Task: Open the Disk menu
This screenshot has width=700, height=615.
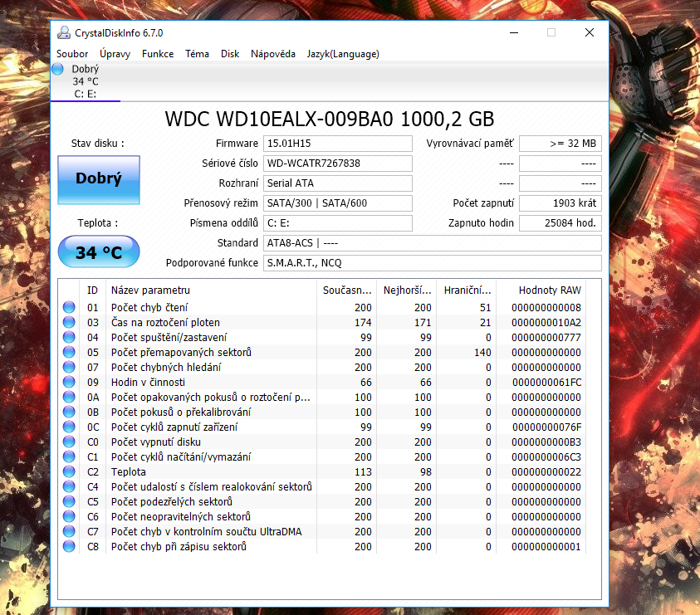Action: click(230, 54)
